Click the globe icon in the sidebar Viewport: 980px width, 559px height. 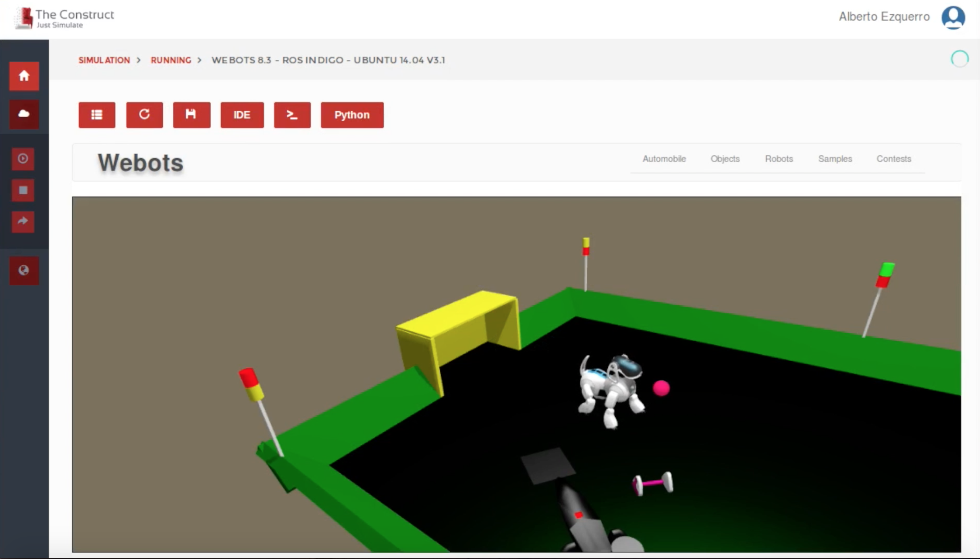point(24,270)
